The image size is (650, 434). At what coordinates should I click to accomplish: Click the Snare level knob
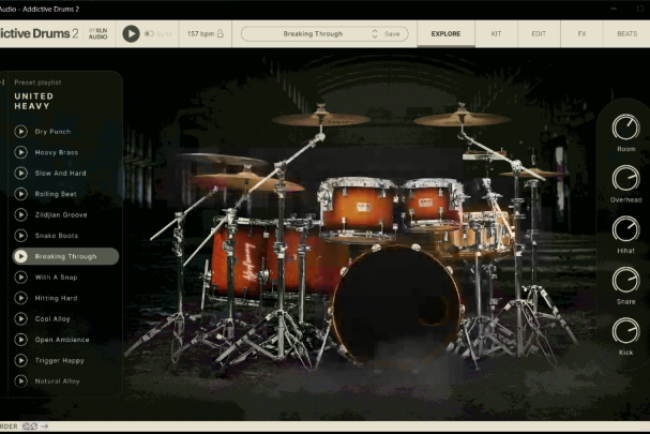pyautogui.click(x=626, y=280)
